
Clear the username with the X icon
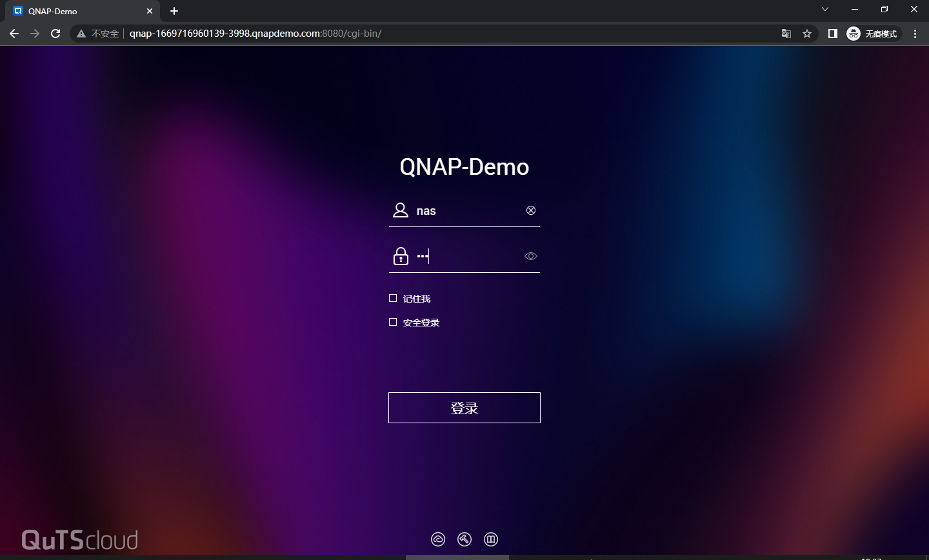click(x=531, y=210)
